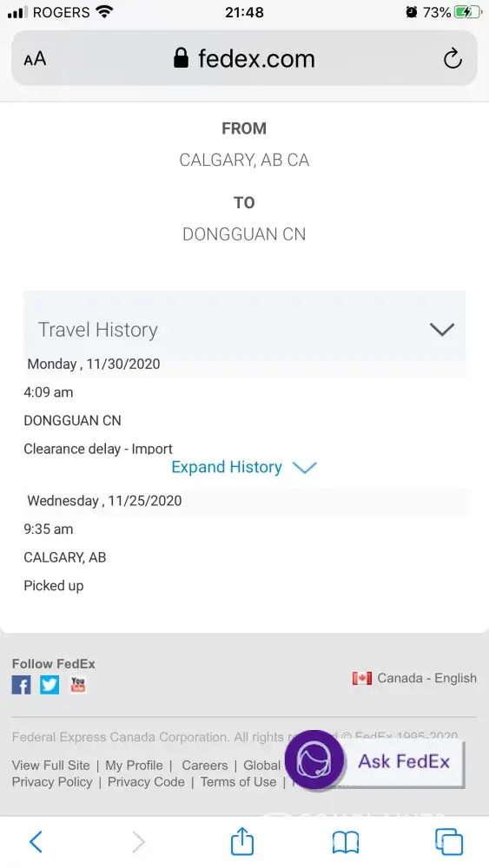Screen dimensions: 489x868
Task: Go back with Safari back arrow
Action: [x=36, y=841]
